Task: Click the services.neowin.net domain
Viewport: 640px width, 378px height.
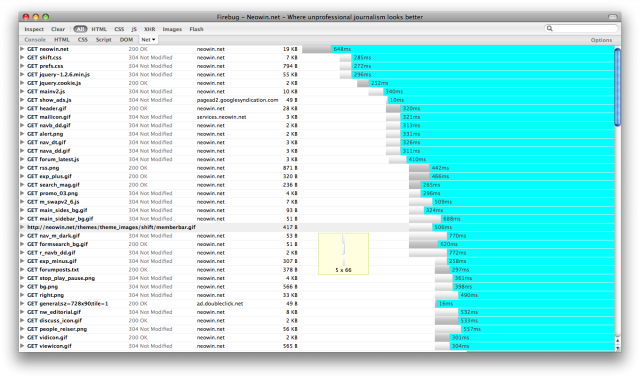Action: pyautogui.click(x=221, y=117)
